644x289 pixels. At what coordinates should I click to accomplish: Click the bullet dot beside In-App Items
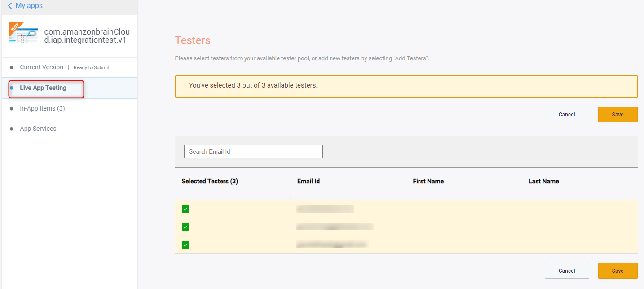[11, 109]
